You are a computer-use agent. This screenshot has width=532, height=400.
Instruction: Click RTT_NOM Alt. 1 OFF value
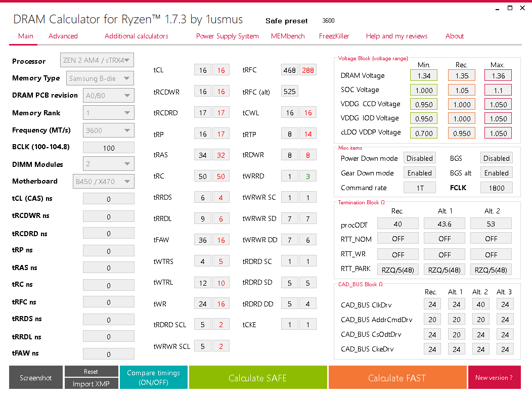[445, 239]
